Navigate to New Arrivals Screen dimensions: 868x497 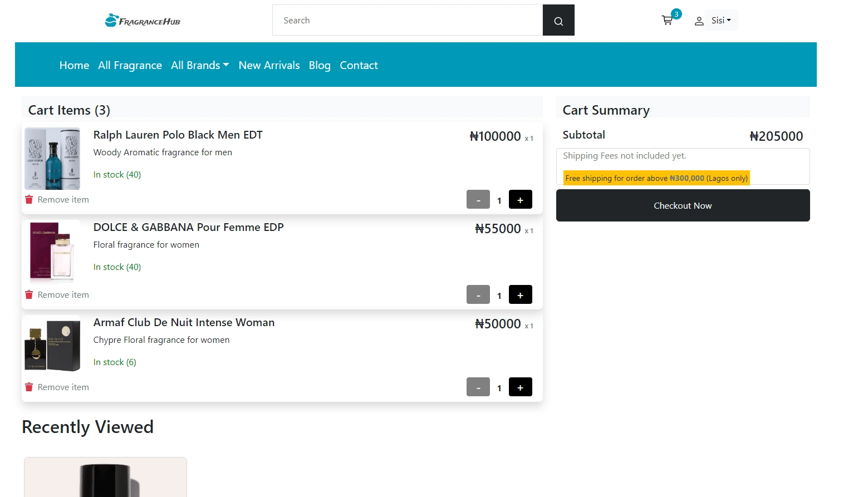coord(269,65)
